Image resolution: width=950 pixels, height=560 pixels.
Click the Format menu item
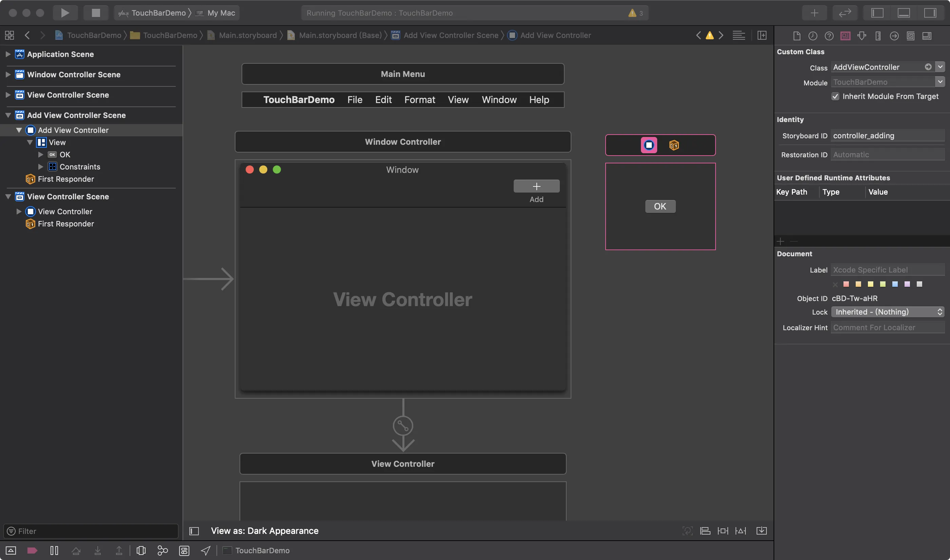pos(419,100)
